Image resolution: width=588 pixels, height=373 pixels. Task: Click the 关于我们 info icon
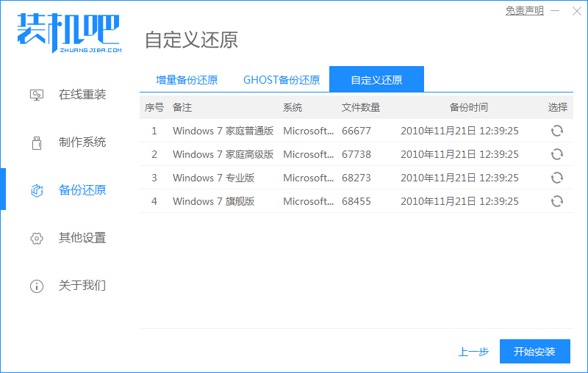[x=36, y=286]
